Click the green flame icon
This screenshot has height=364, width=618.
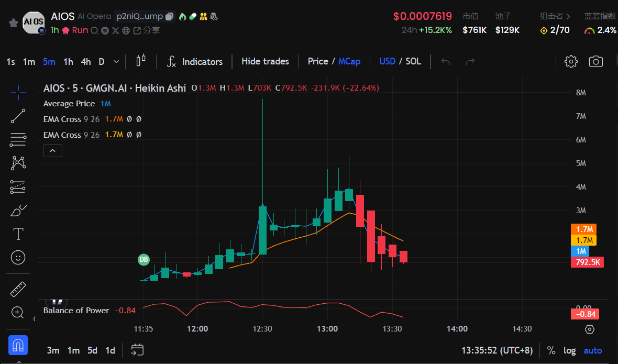tap(182, 17)
